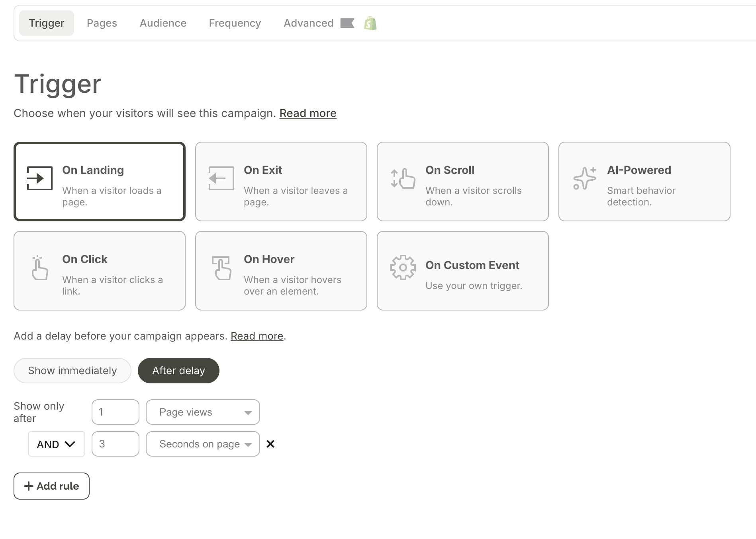Open the Frequency tab

click(235, 23)
